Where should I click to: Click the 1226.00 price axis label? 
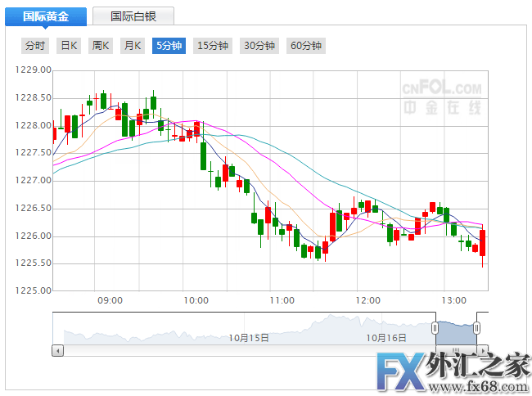[x=34, y=236]
